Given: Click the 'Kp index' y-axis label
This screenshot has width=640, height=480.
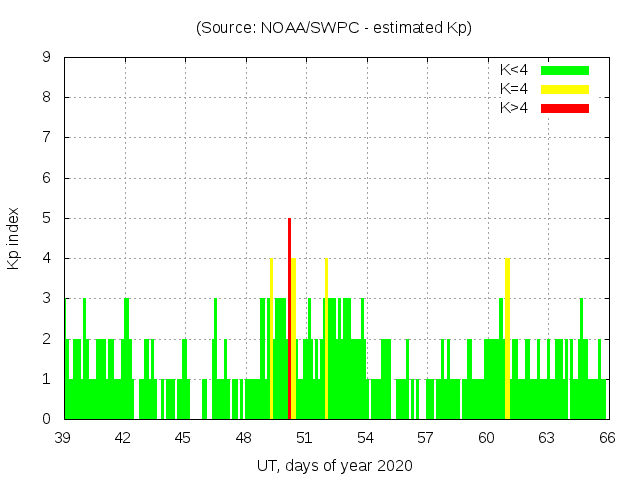Looking at the screenshot, I should coord(14,239).
